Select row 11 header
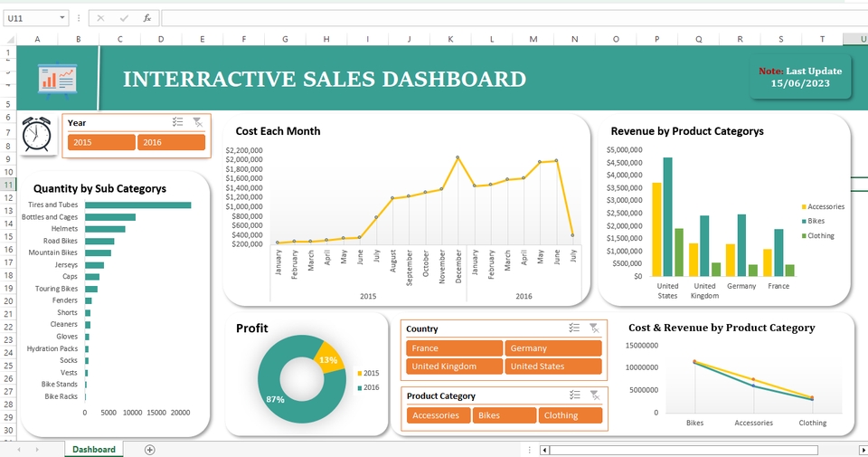The height and width of the screenshot is (457, 868). click(x=8, y=185)
